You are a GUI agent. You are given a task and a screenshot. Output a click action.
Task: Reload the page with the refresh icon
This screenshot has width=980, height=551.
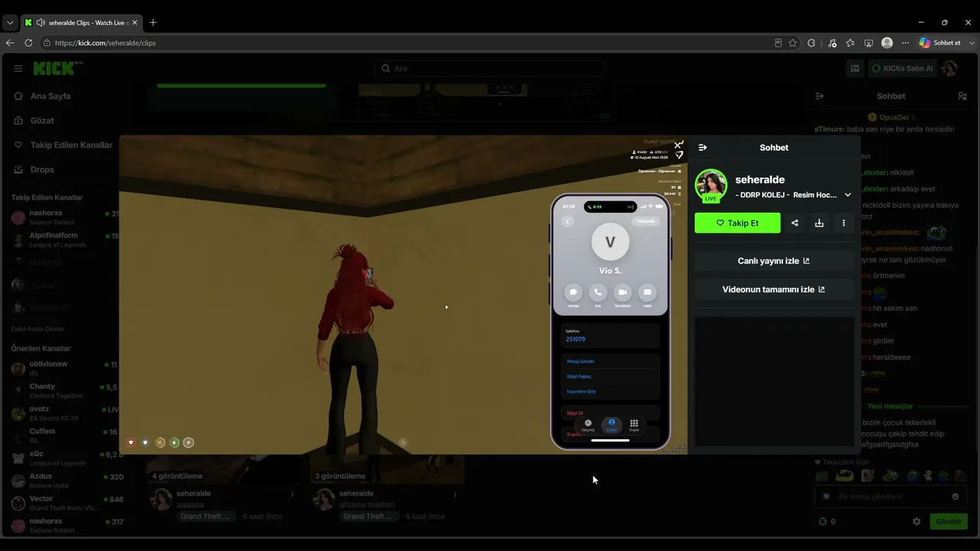coord(28,43)
